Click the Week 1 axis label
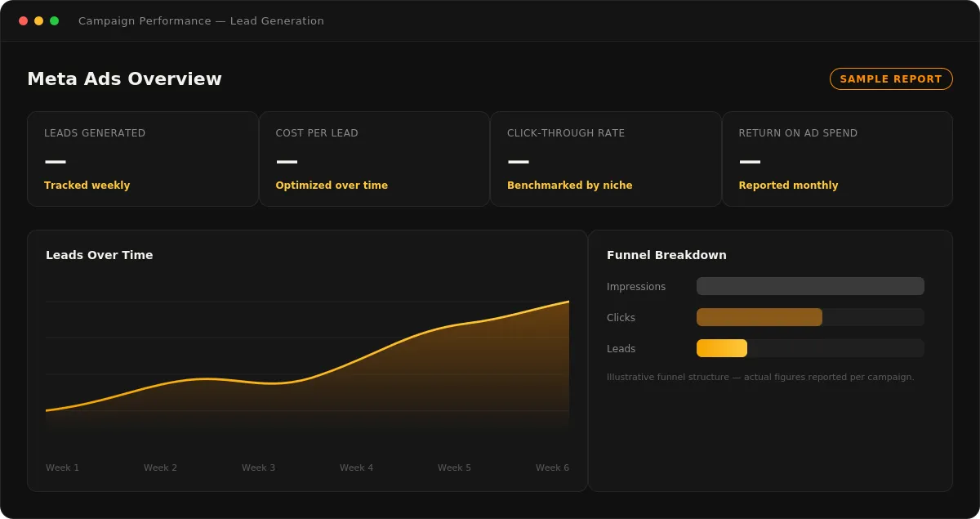 [x=63, y=468]
